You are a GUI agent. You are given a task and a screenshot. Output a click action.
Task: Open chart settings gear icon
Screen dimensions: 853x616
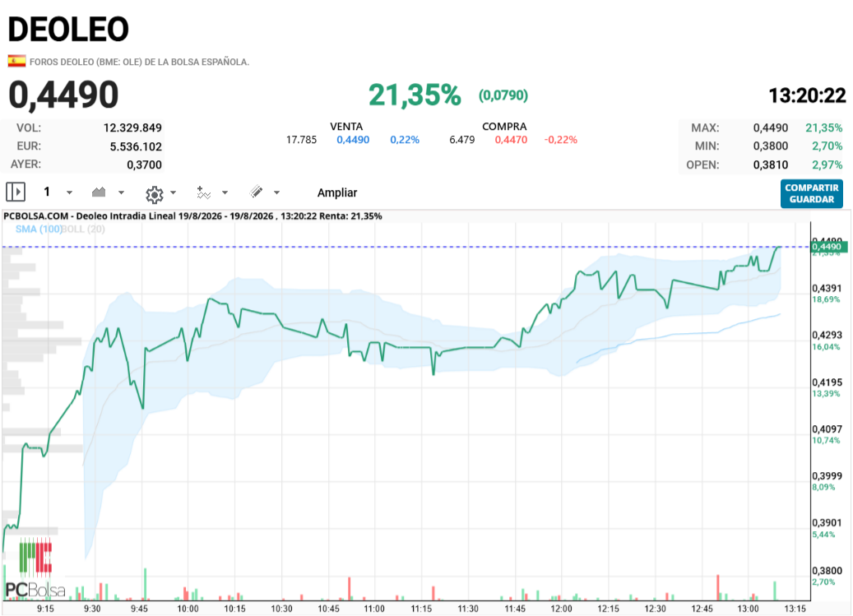point(155,193)
